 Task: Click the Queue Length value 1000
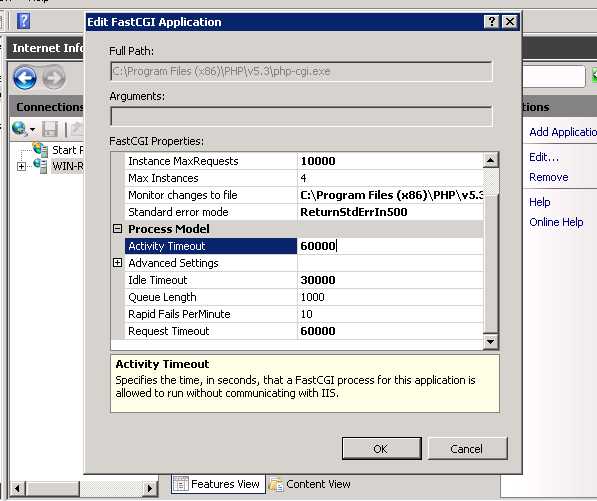[390, 297]
